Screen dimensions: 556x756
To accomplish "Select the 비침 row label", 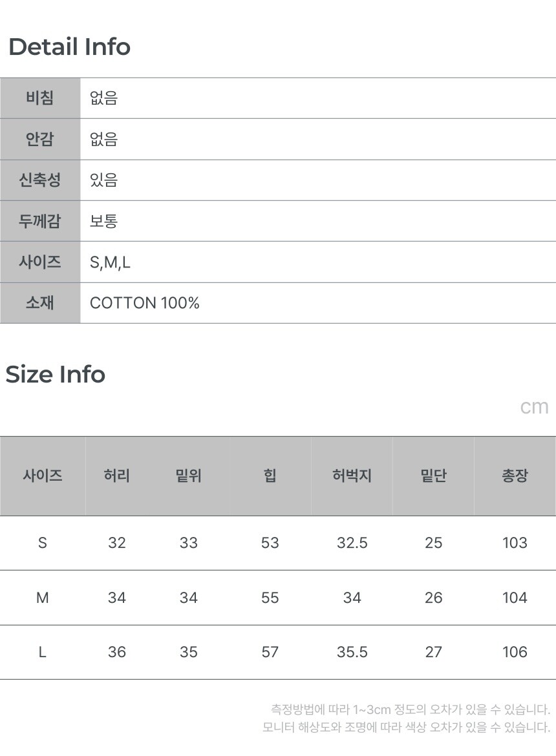I will pyautogui.click(x=40, y=98).
